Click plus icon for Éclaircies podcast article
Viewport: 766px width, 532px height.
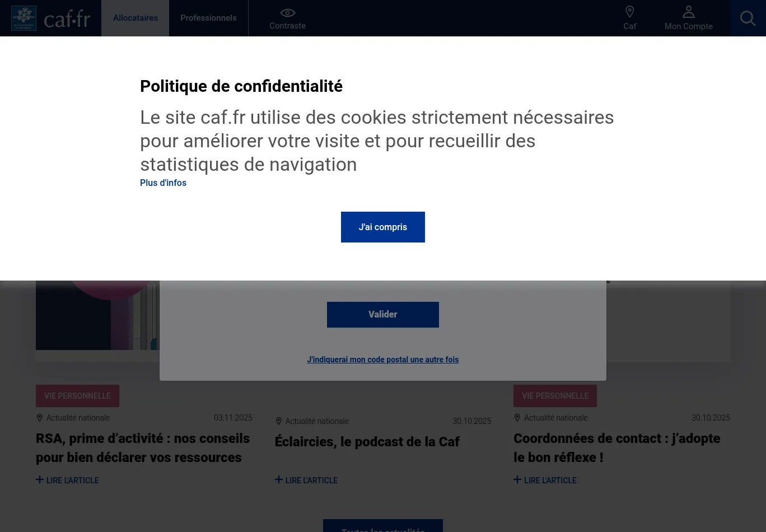[x=279, y=480]
